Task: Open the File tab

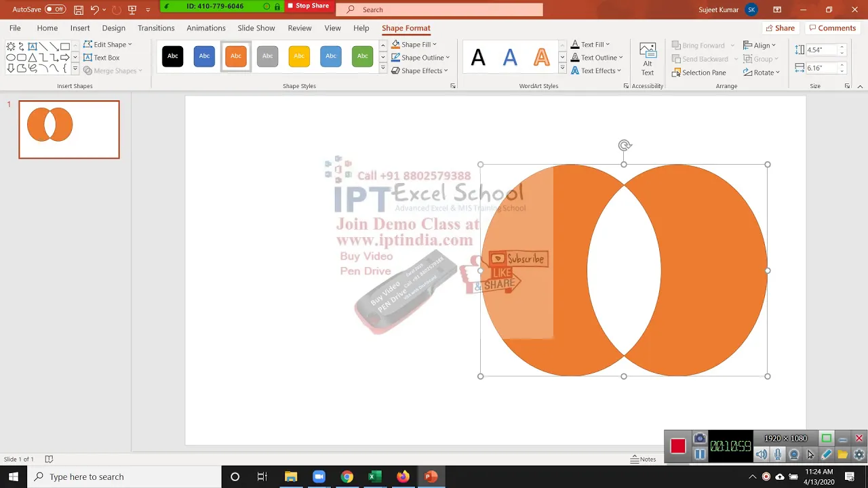Action: coord(15,28)
